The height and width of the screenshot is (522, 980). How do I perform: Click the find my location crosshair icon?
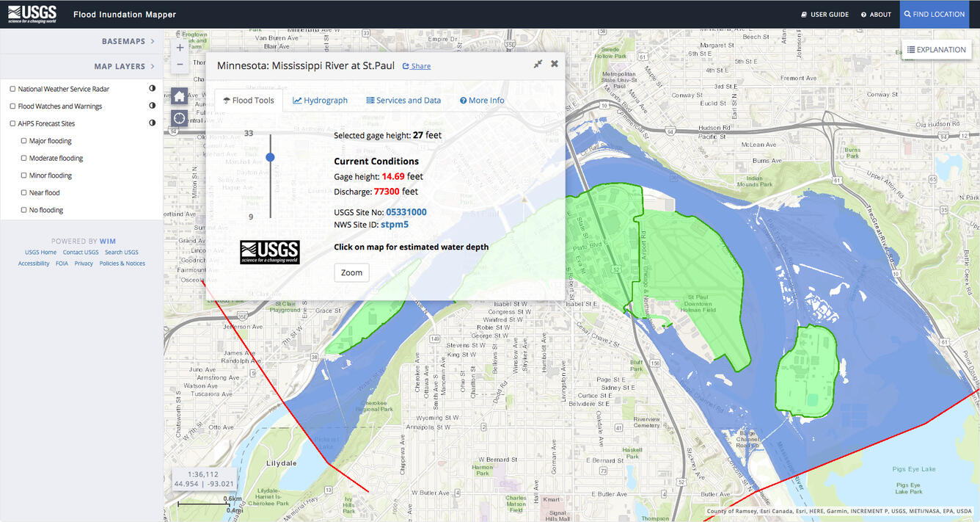[x=179, y=118]
